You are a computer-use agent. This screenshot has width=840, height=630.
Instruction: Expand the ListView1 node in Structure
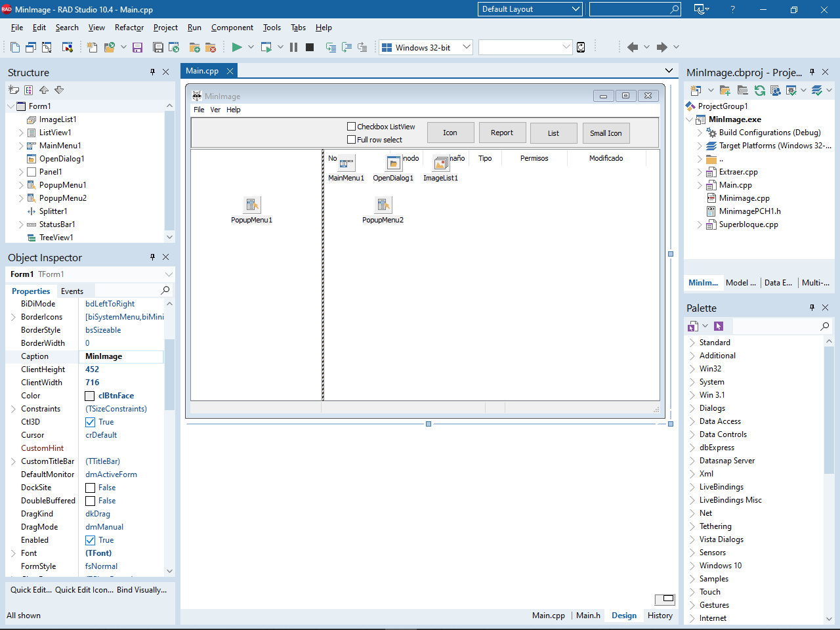pyautogui.click(x=21, y=133)
